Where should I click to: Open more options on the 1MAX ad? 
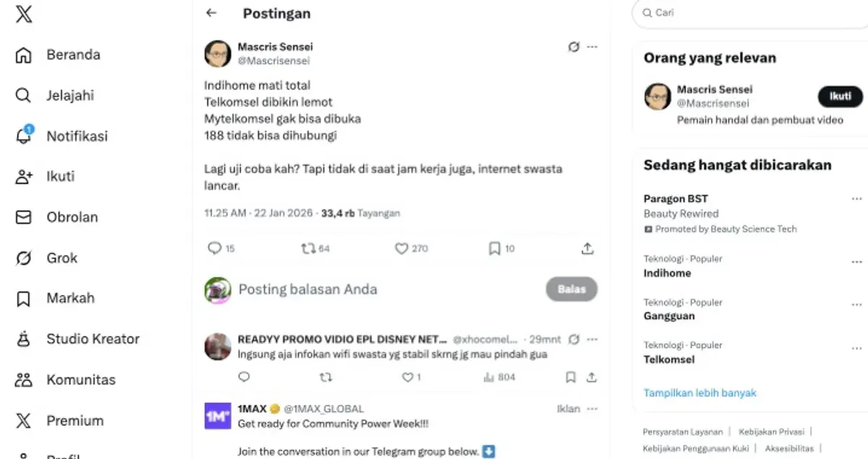click(592, 409)
